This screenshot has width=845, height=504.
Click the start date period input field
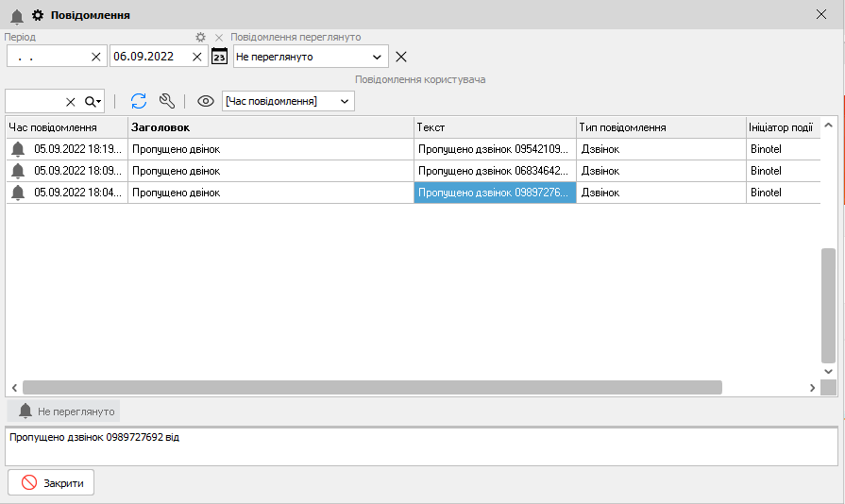(47, 57)
